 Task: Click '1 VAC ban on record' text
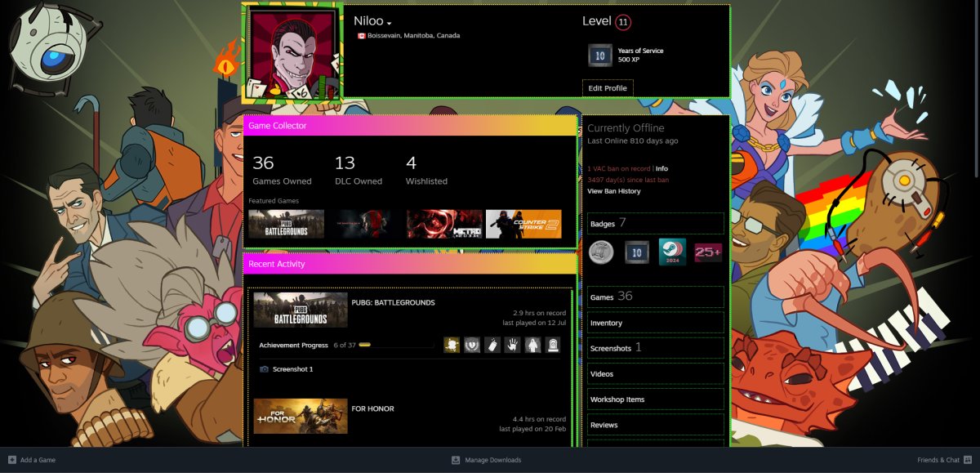pyautogui.click(x=619, y=168)
